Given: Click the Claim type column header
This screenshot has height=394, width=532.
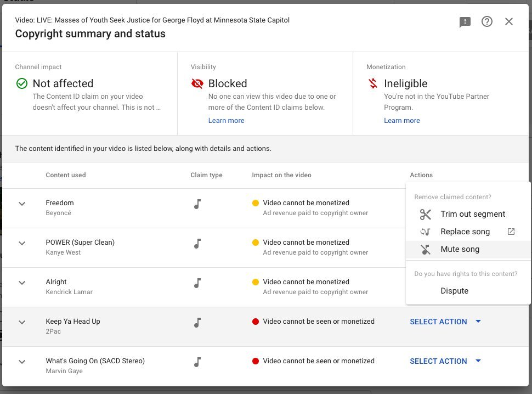Looking at the screenshot, I should click(x=206, y=175).
